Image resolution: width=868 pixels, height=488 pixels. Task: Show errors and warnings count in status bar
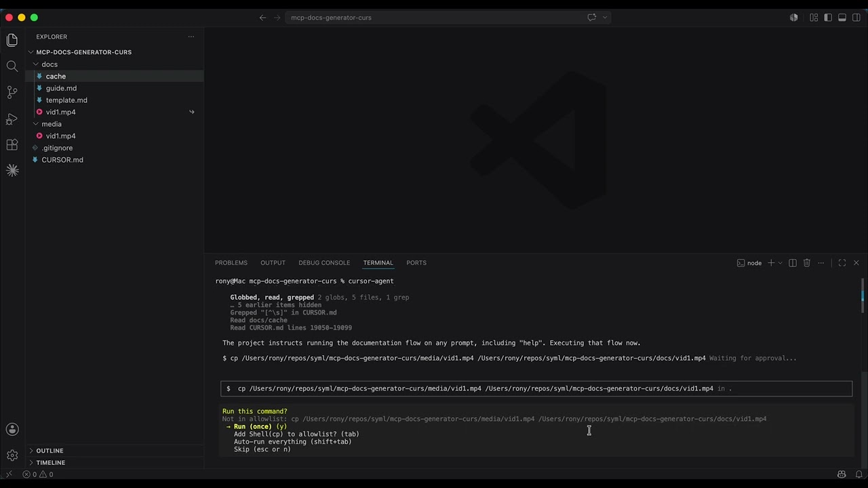pos(38,474)
